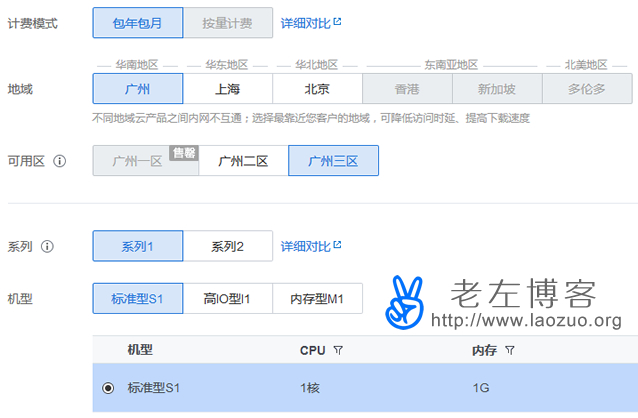Pick availability zone 广州二区
The height and width of the screenshot is (418, 638).
[243, 161]
